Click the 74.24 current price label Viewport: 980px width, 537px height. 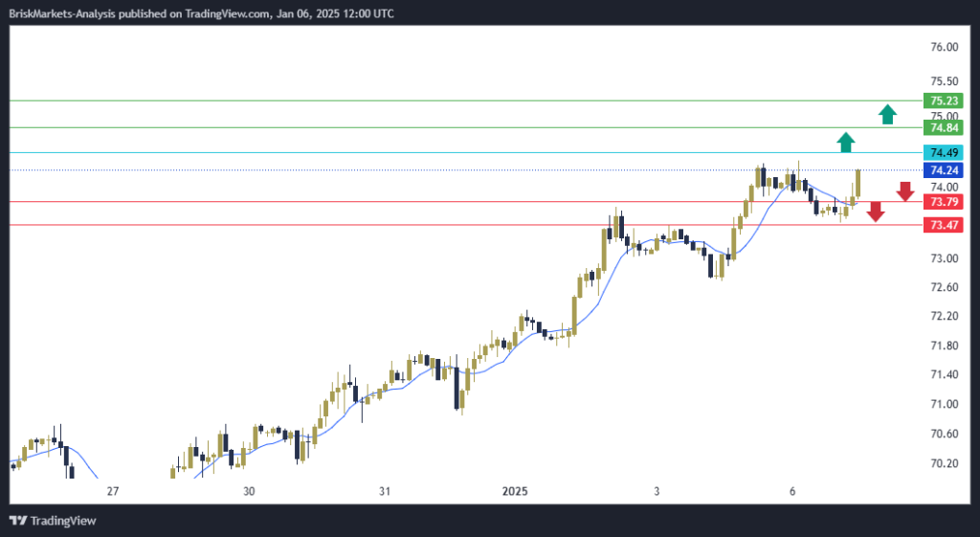943,170
